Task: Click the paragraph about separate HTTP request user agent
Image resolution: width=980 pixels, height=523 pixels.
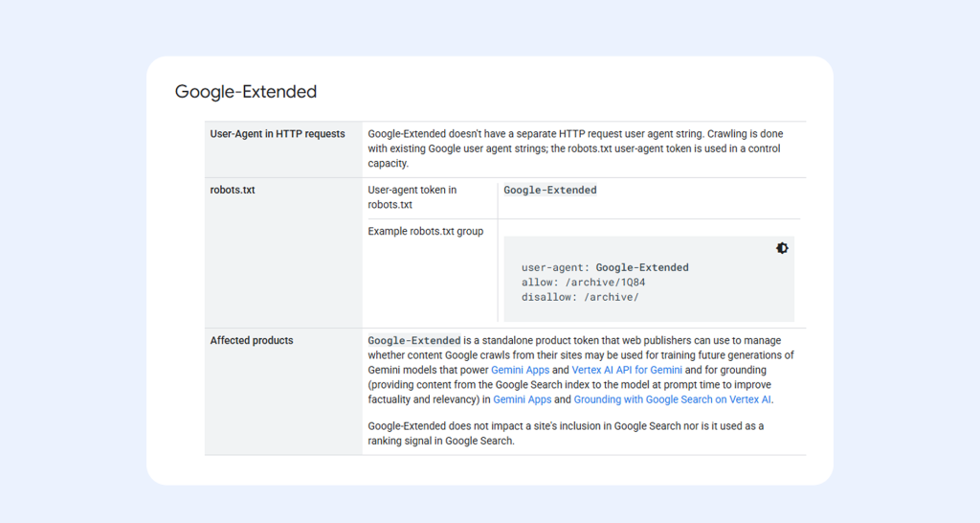Action: tap(575, 148)
